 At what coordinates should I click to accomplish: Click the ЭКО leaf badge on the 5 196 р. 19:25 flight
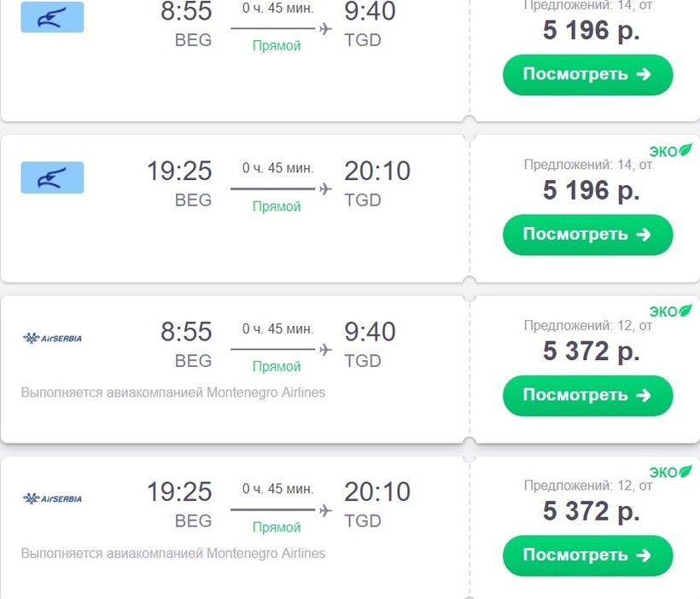(670, 151)
